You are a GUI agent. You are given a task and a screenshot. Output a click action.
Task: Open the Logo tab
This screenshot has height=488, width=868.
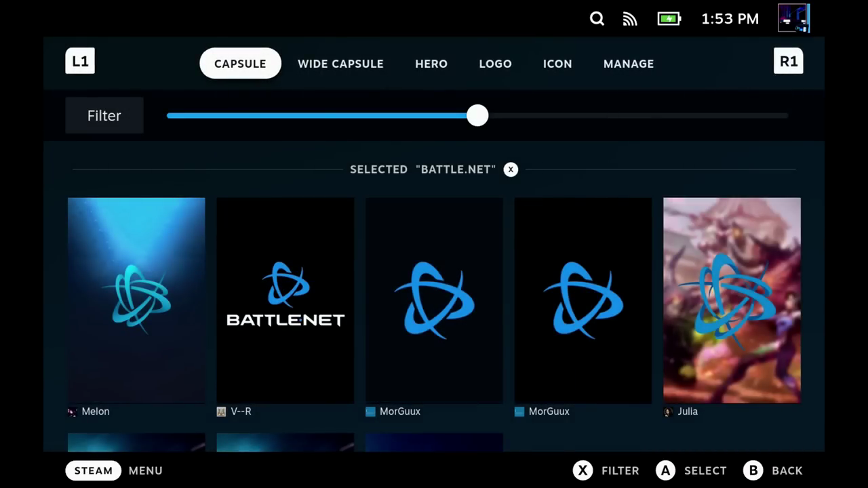coord(495,63)
